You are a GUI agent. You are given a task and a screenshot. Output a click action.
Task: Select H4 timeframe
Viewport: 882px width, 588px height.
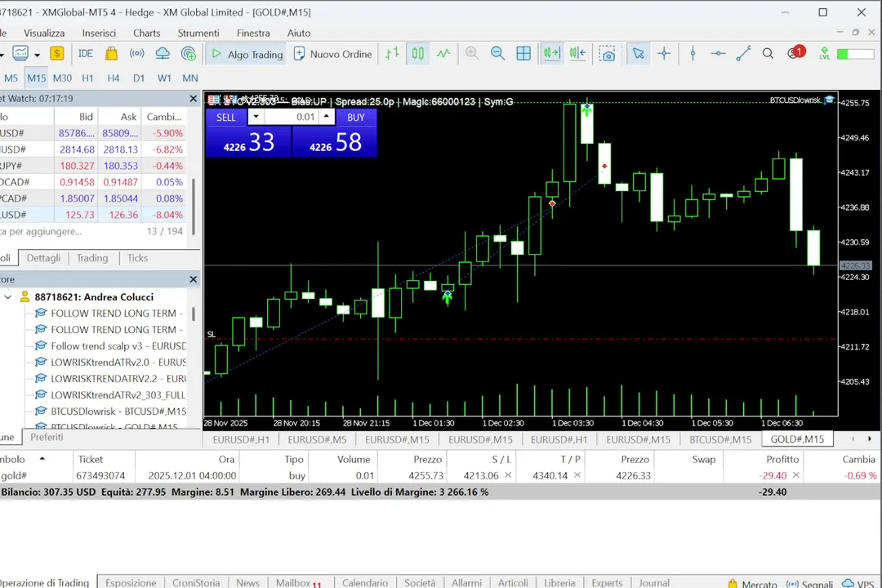click(113, 78)
